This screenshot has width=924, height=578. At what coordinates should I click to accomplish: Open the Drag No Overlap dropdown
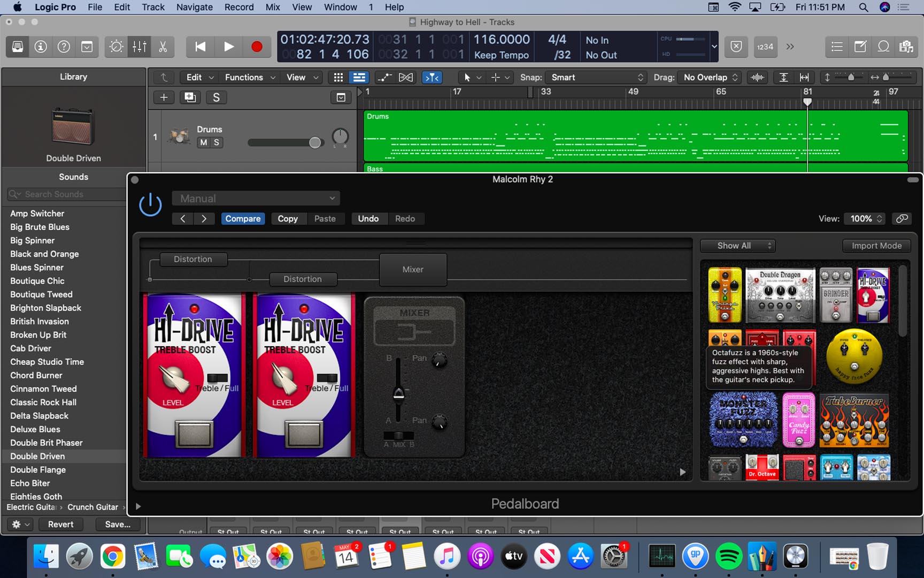(709, 78)
